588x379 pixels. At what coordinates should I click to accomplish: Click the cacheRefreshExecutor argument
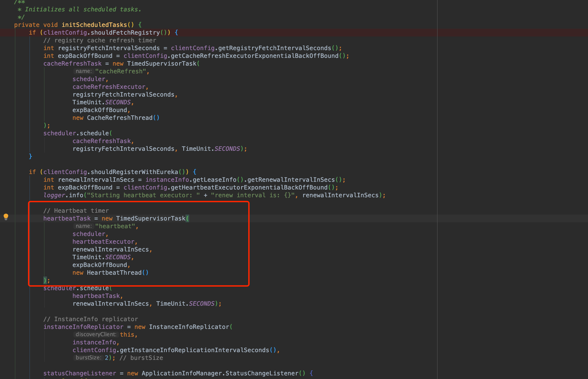click(x=109, y=87)
